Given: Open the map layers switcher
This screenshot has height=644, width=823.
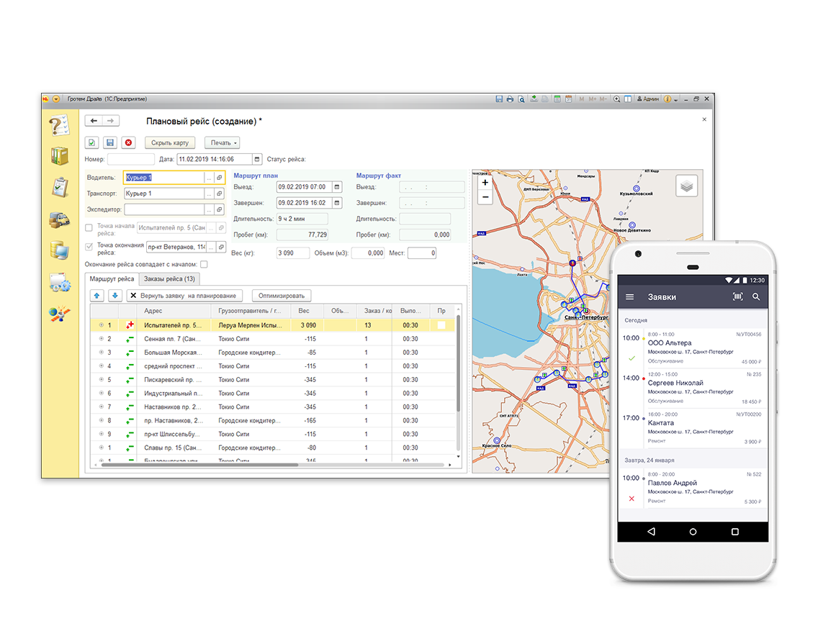Looking at the screenshot, I should [686, 186].
